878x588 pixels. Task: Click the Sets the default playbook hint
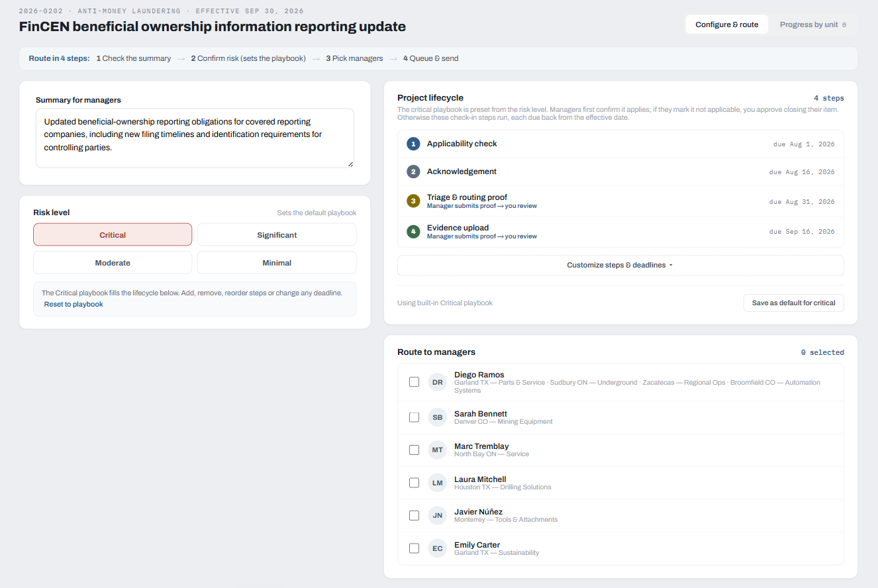point(317,213)
